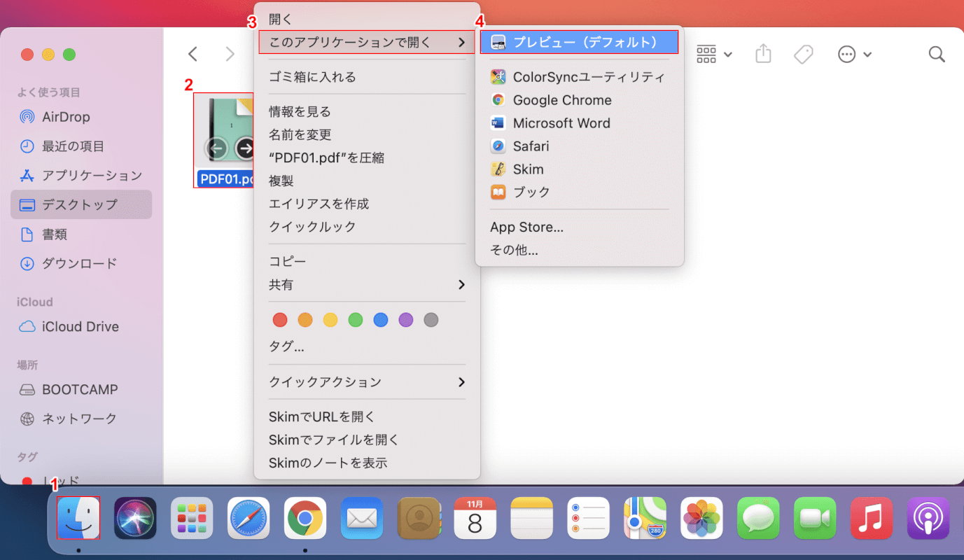This screenshot has height=560, width=964.
Task: Go back in Finder navigation
Action: [193, 54]
